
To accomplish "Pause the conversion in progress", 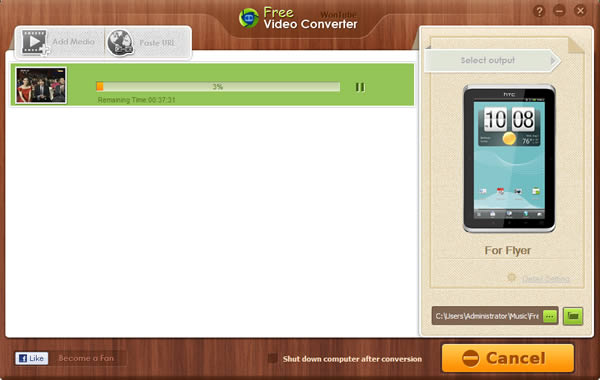I will 360,87.
